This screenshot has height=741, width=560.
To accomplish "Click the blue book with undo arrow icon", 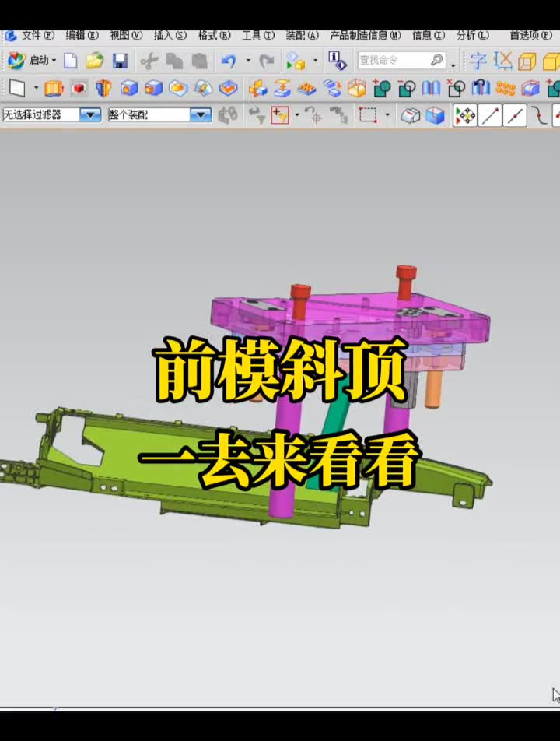I will 481,88.
